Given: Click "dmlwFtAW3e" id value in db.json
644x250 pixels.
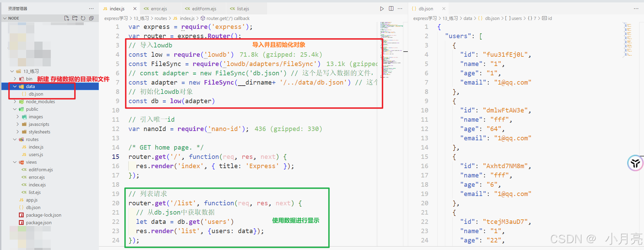Looking at the screenshot, I should (507, 110).
